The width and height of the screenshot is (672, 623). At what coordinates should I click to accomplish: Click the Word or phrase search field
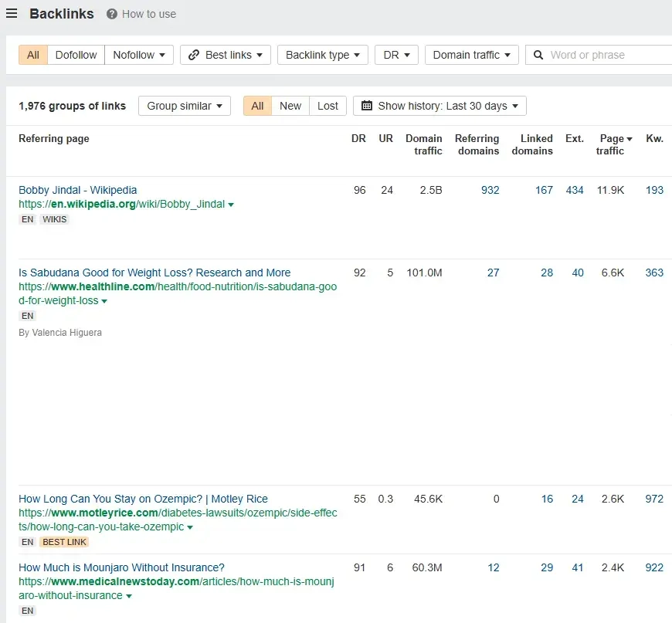point(606,55)
